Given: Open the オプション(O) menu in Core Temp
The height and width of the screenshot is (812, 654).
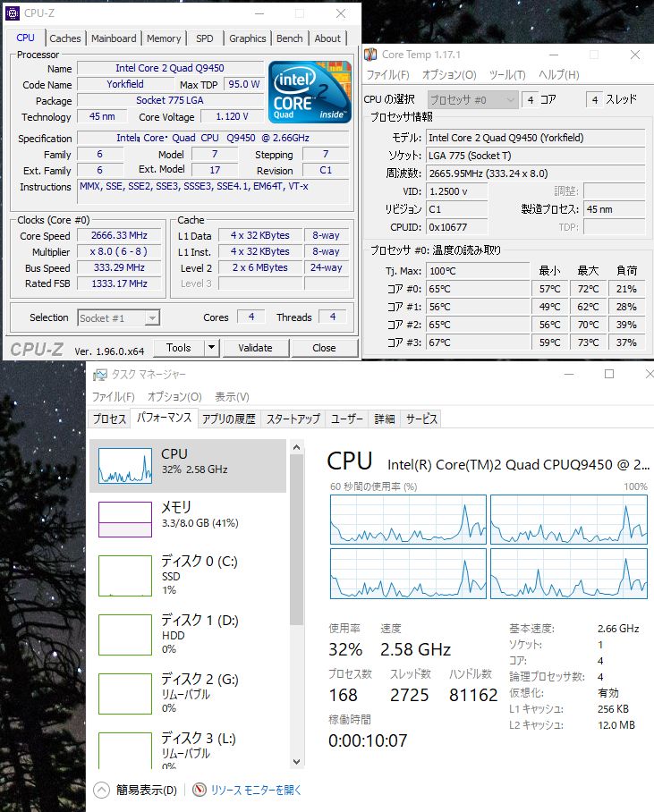Looking at the screenshot, I should 449,75.
